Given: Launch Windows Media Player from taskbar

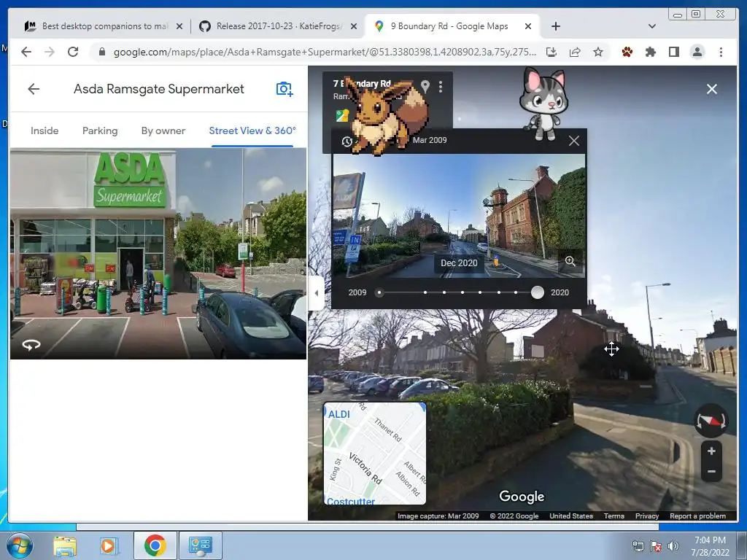Looking at the screenshot, I should (109, 545).
